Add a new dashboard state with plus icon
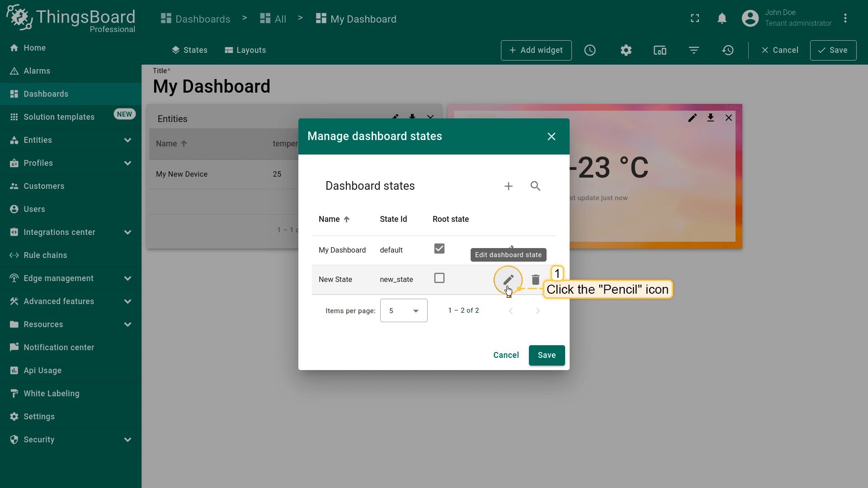Image resolution: width=868 pixels, height=488 pixels. [x=508, y=186]
